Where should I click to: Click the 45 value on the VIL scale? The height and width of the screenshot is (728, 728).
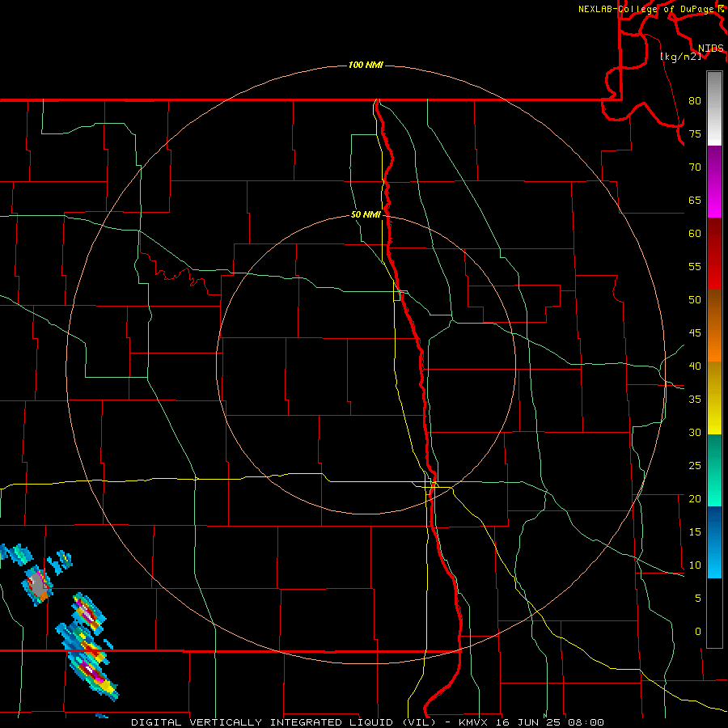(695, 333)
